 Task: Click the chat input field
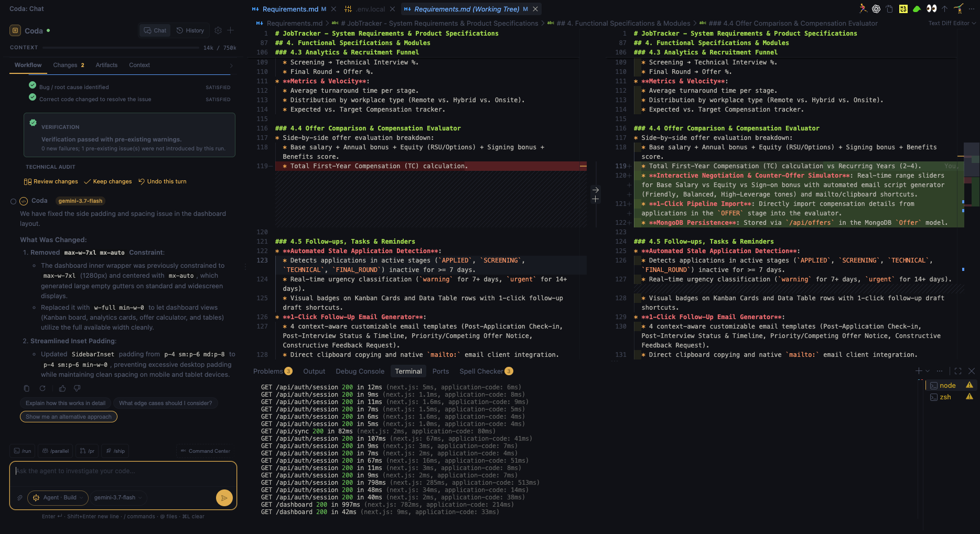[123, 474]
